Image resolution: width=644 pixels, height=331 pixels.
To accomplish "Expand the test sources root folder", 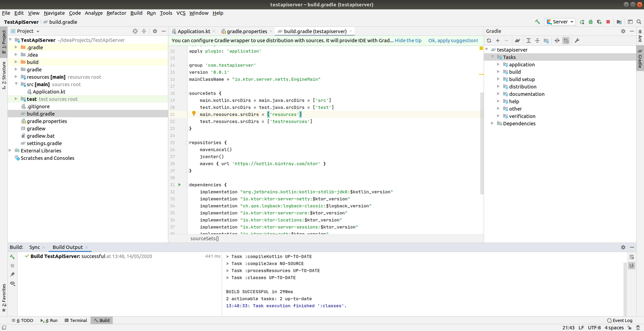I will [x=16, y=99].
